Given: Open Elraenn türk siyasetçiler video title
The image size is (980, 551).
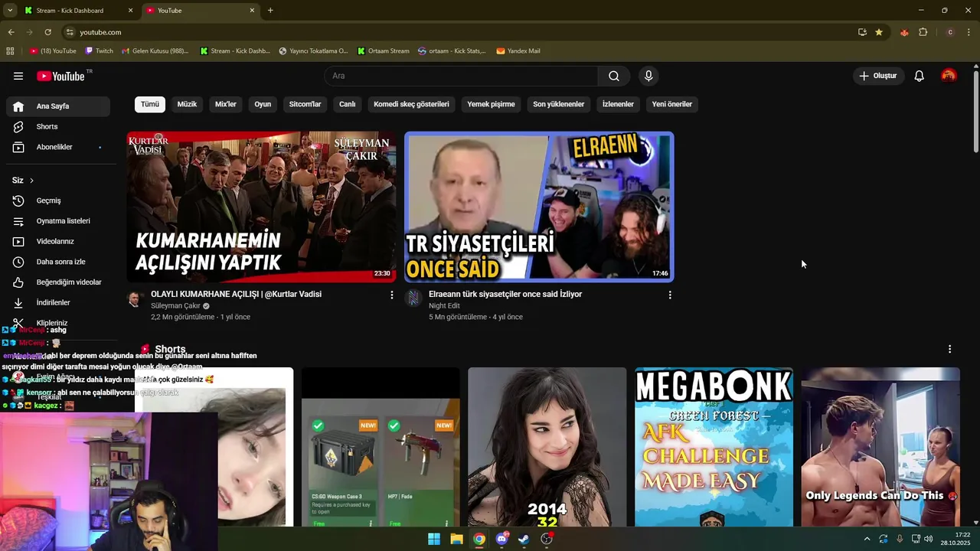Looking at the screenshot, I should coord(505,294).
